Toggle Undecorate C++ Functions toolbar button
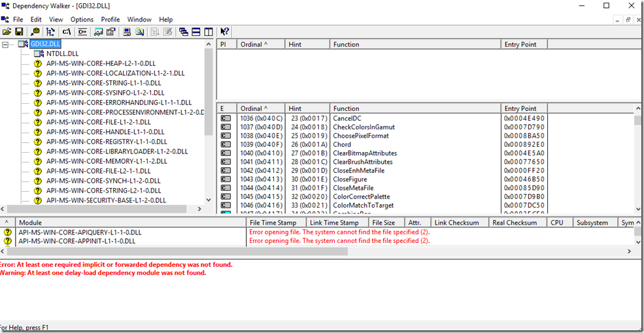Image resolution: width=644 pixels, height=333 pixels. [x=82, y=31]
